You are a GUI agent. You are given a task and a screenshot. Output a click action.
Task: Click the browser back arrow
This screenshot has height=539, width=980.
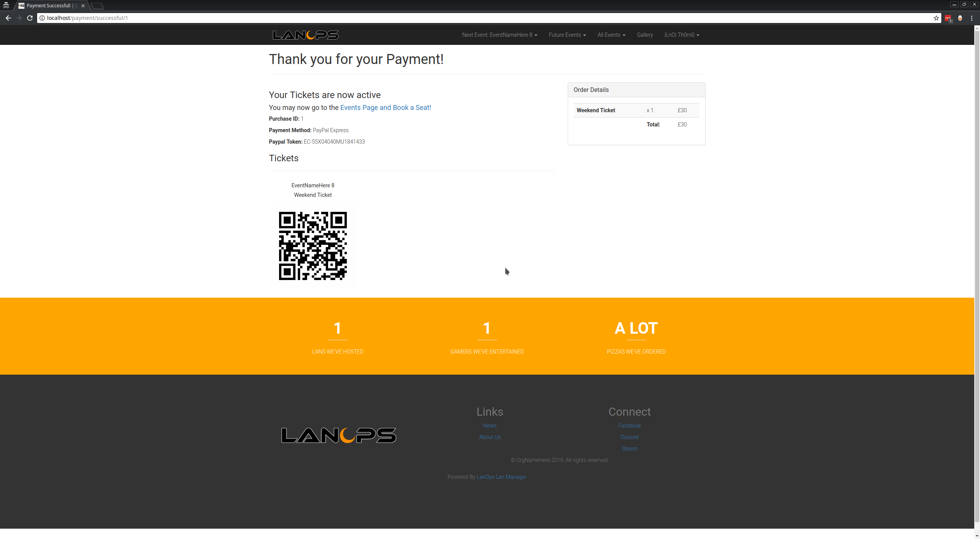click(x=8, y=18)
